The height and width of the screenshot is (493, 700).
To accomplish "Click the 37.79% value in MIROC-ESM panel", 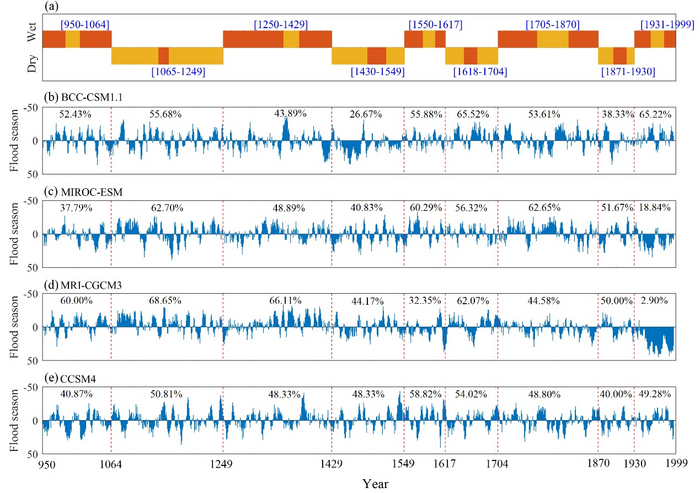I will click(76, 208).
